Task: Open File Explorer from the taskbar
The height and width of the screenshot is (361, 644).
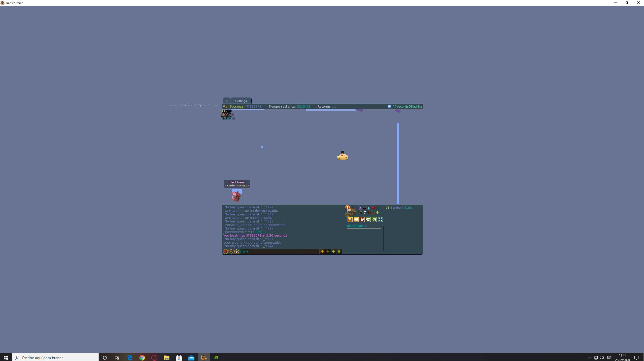Action: click(x=167, y=357)
